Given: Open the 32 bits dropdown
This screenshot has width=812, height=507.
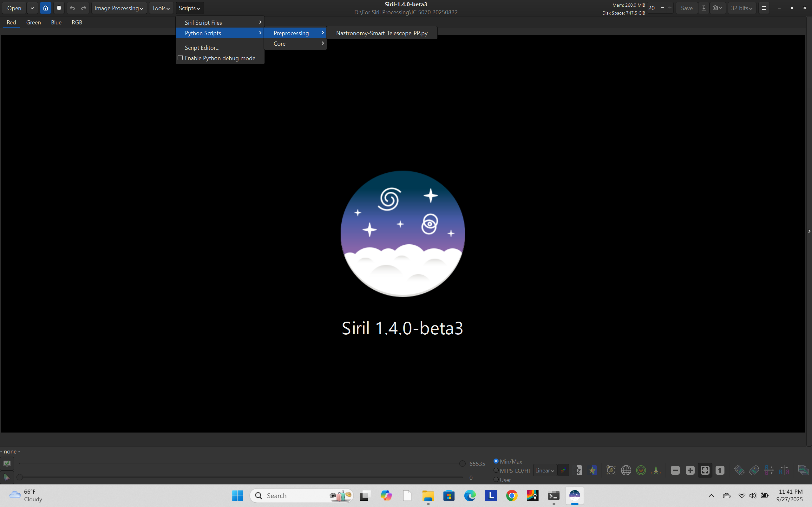Looking at the screenshot, I should tap(742, 8).
